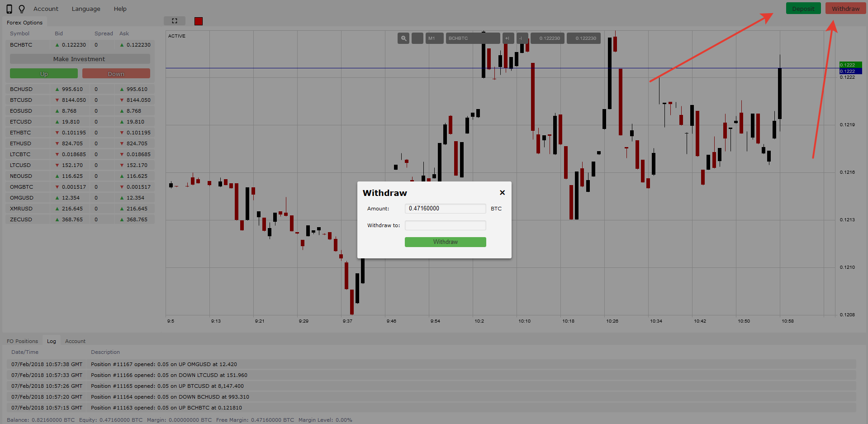Click the Up investment button

pos(44,74)
